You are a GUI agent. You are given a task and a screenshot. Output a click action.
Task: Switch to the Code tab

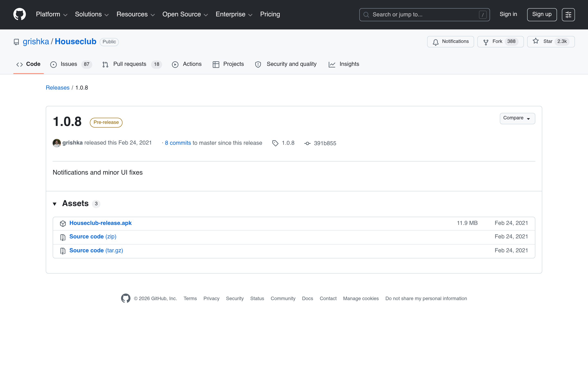point(28,64)
